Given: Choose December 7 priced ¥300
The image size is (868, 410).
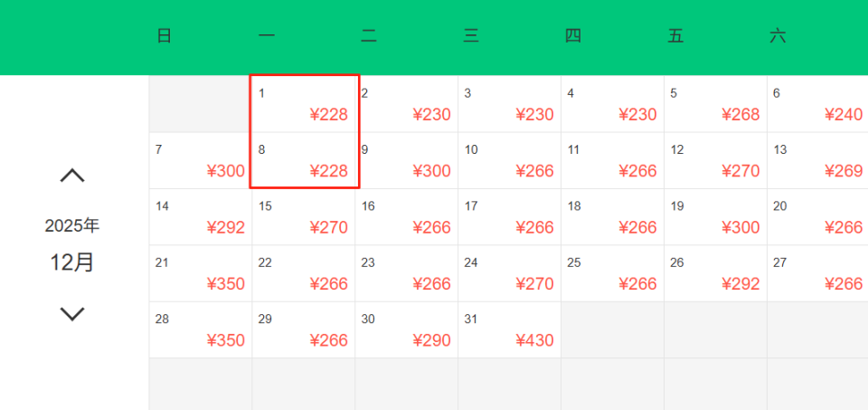Looking at the screenshot, I should (201, 160).
